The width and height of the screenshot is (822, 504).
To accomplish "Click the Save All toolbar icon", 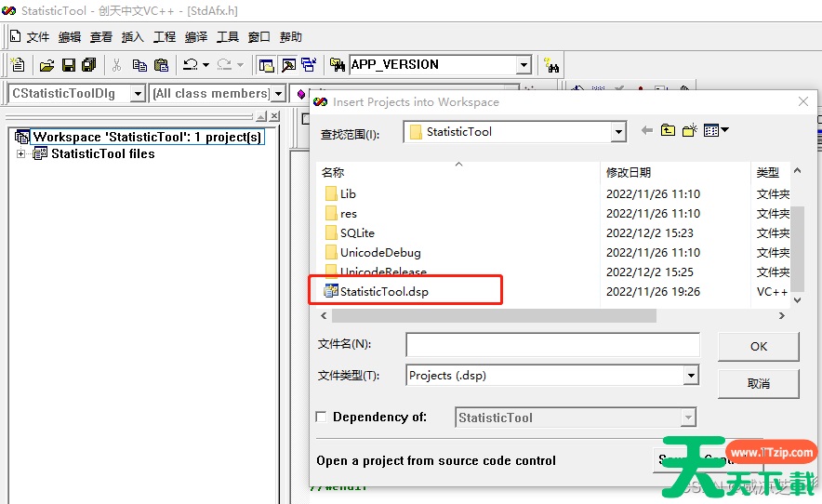I will point(89,65).
